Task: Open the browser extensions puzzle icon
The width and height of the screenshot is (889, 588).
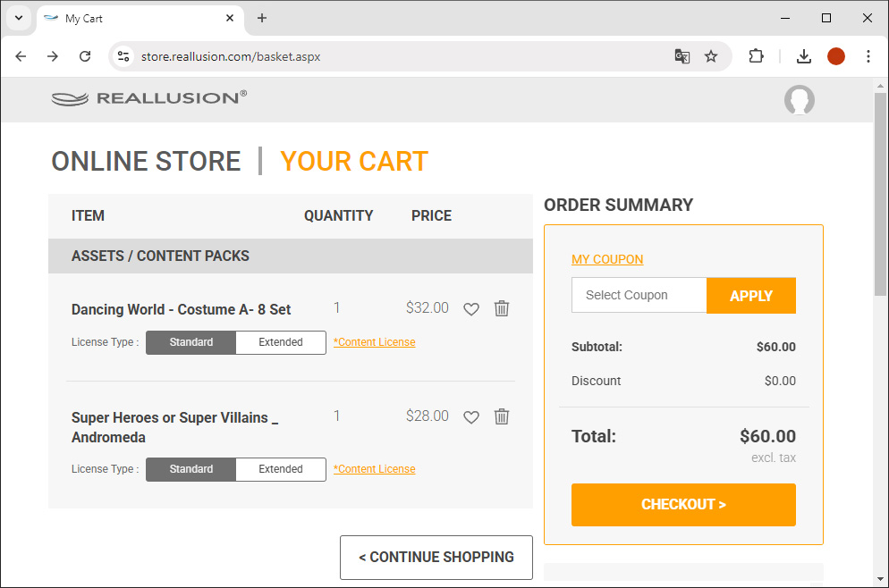Action: click(x=756, y=56)
